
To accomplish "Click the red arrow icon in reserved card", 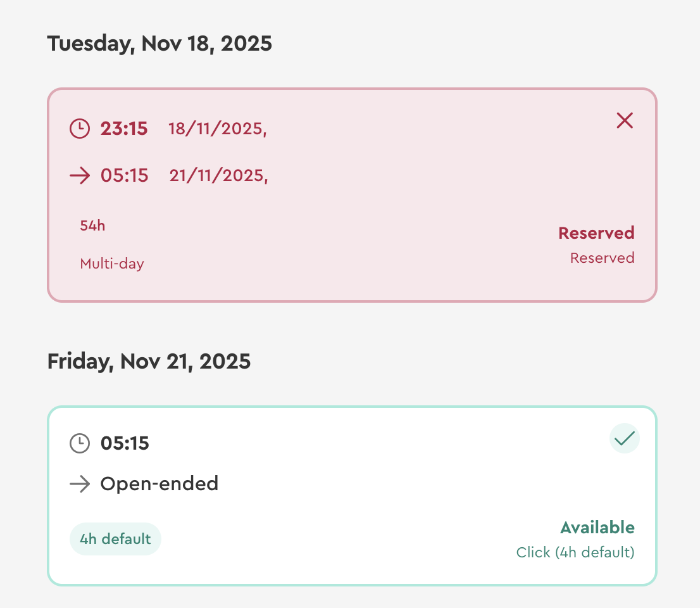I will pos(80,175).
